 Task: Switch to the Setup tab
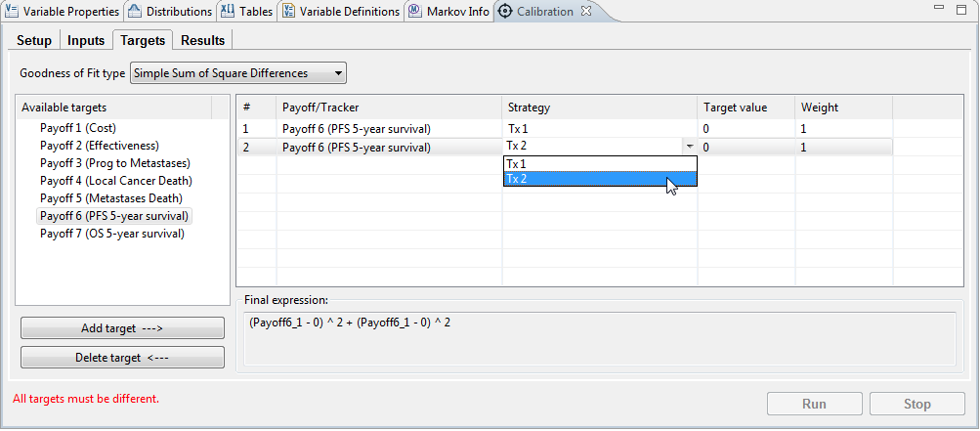[34, 40]
